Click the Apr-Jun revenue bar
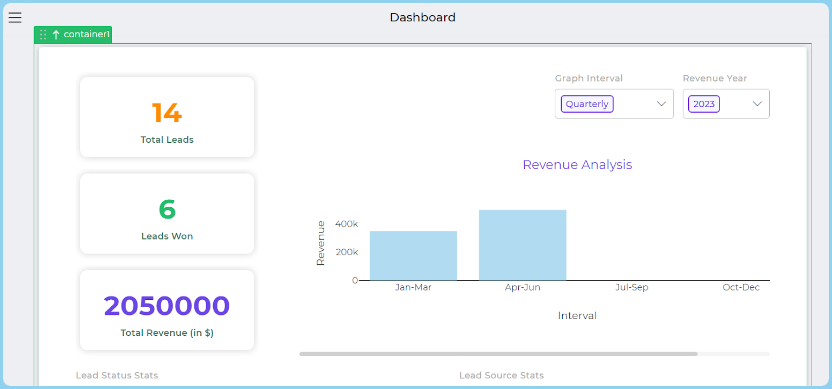 pos(523,245)
